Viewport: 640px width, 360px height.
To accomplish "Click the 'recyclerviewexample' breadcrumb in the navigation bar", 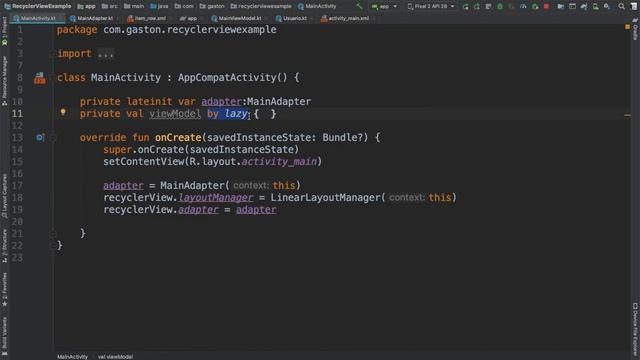I will [261, 6].
